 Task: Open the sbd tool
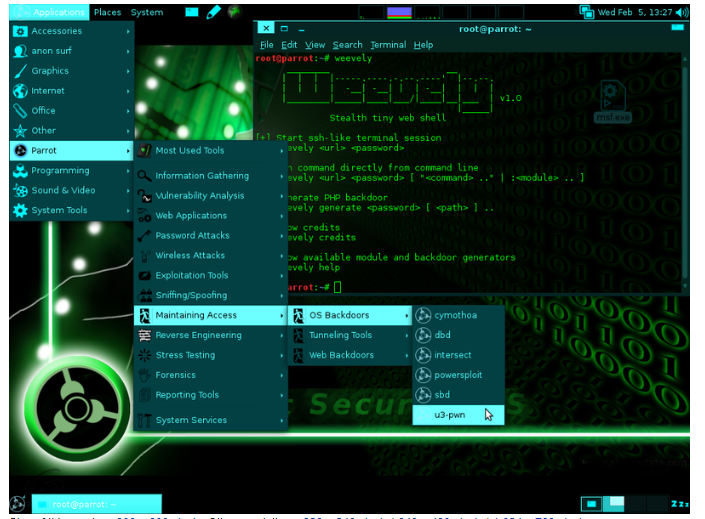point(458,394)
